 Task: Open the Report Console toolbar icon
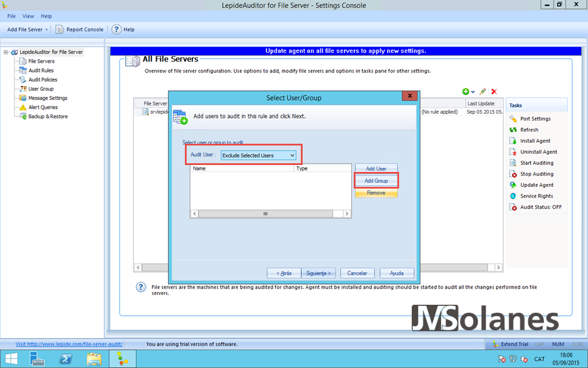[x=60, y=29]
